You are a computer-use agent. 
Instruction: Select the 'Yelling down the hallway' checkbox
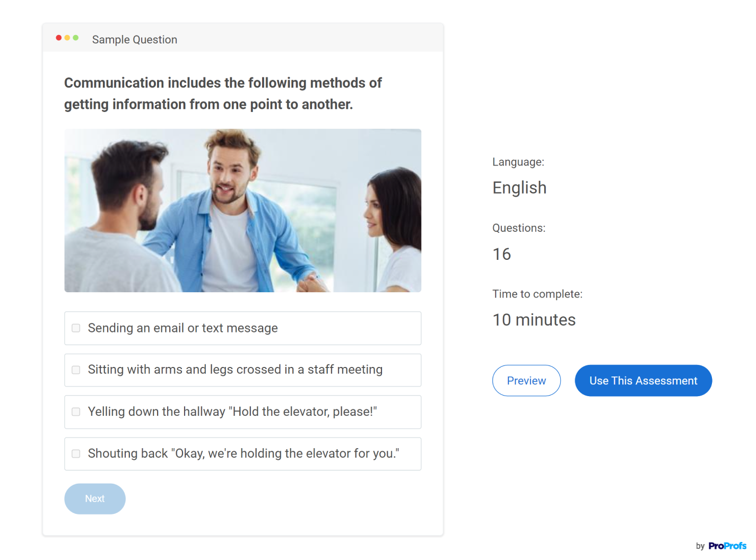[x=76, y=412]
